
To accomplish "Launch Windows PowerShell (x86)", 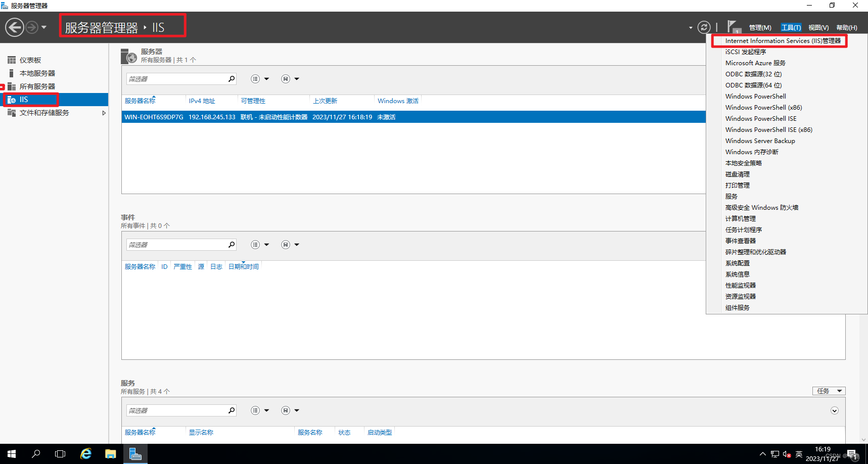I will (x=763, y=108).
